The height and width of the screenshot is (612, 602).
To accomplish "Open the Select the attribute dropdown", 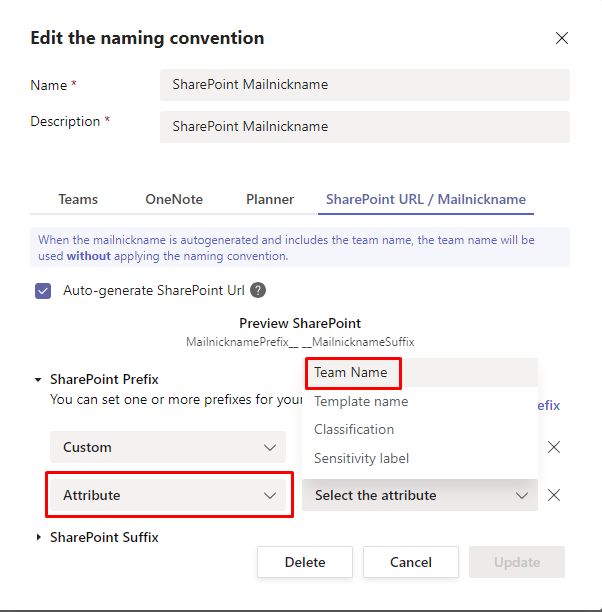I will pyautogui.click(x=420, y=495).
